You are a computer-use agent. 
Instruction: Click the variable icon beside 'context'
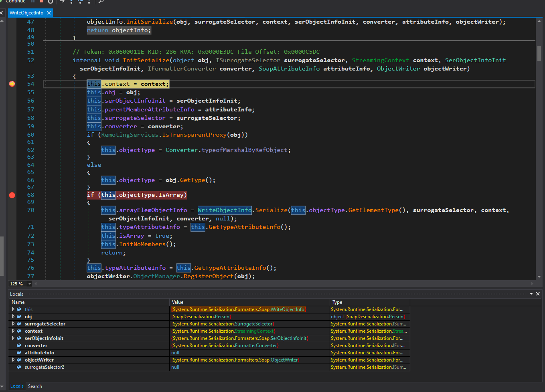19,331
